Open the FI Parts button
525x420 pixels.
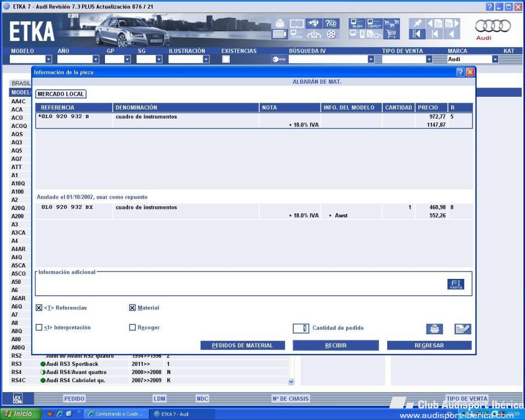coord(456,284)
